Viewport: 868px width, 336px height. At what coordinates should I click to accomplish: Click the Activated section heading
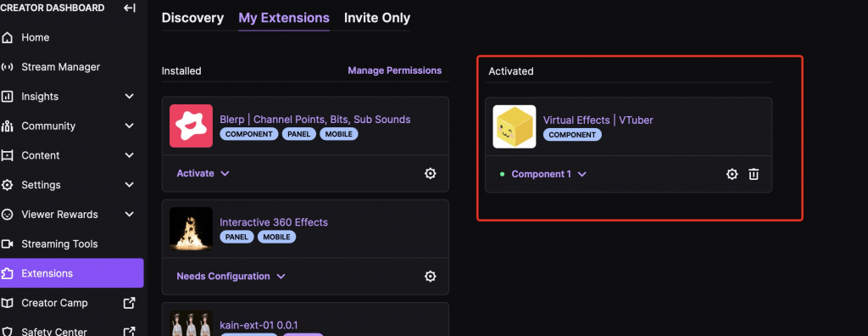[x=511, y=71]
